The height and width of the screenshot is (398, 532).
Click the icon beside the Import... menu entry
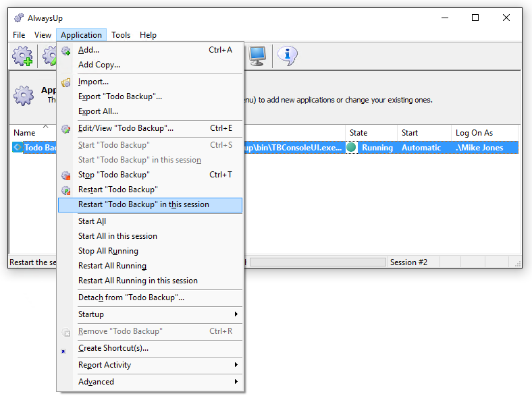coord(65,82)
